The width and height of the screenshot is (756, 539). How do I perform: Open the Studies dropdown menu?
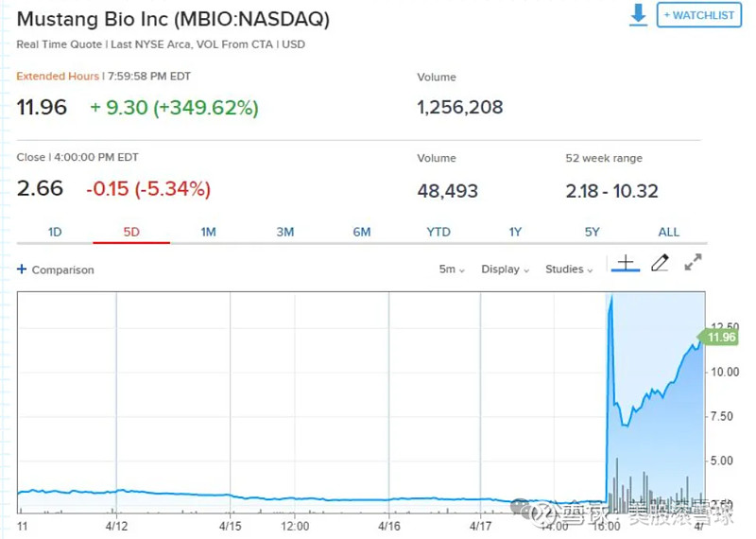[x=569, y=269]
